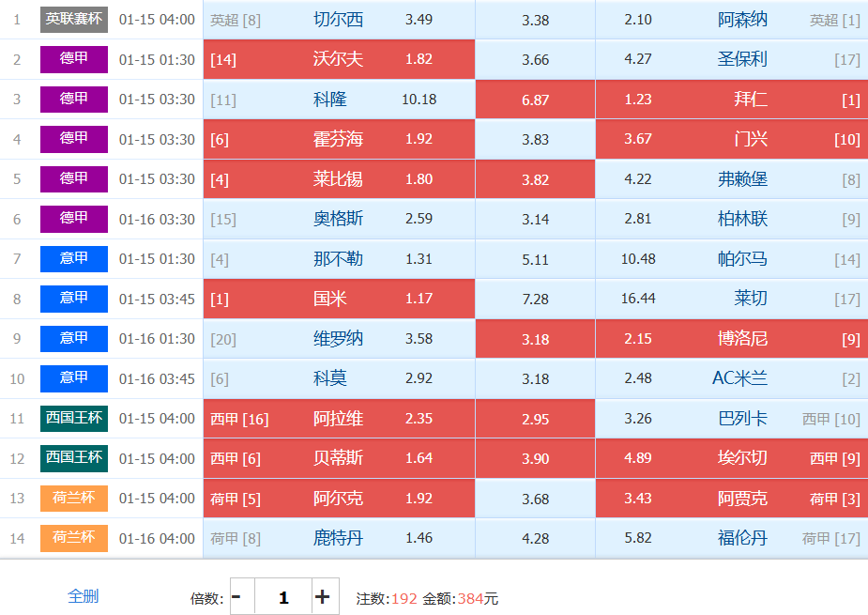Click the 全删 link to clear all
This screenshot has height=615, width=868.
point(83,596)
